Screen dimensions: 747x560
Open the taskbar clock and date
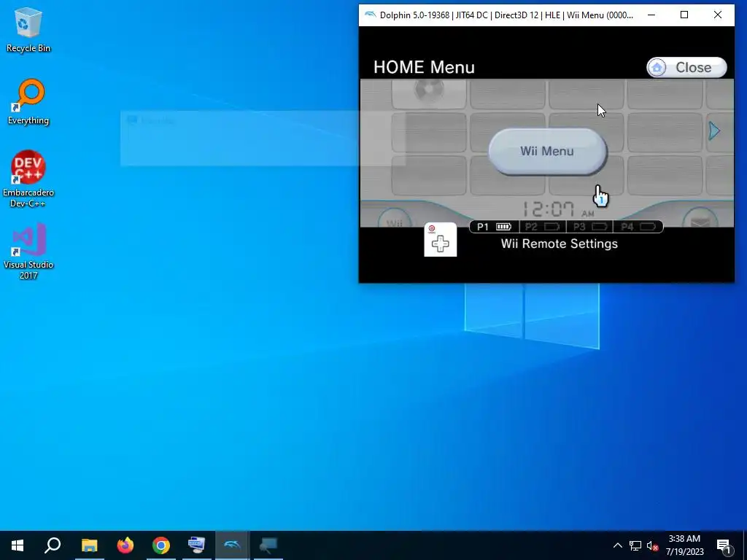point(684,545)
